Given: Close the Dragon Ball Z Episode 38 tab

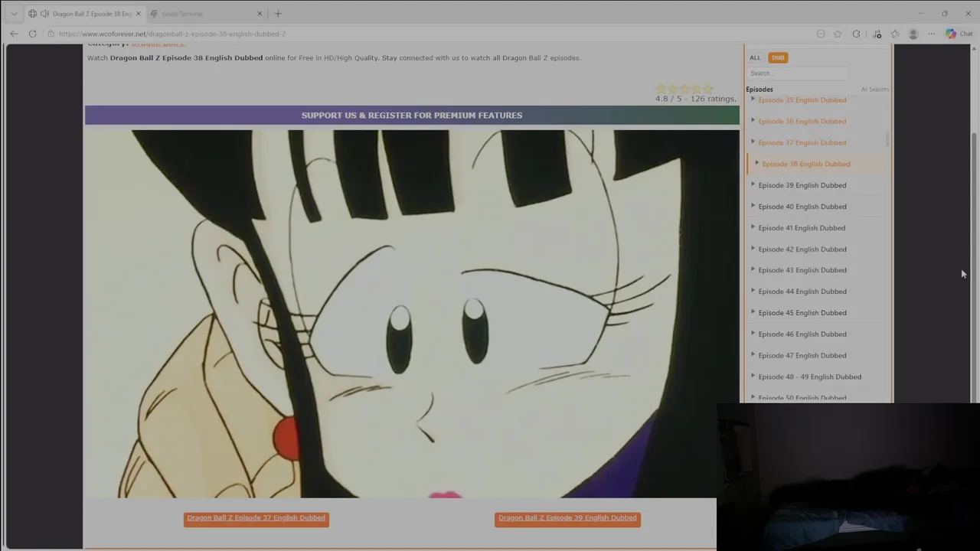Looking at the screenshot, I should pos(138,14).
